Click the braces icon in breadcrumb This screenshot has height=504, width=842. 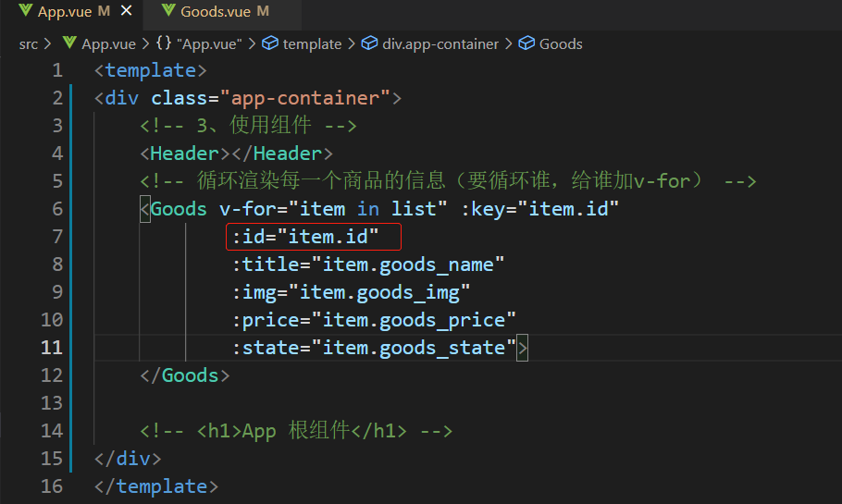pos(164,43)
